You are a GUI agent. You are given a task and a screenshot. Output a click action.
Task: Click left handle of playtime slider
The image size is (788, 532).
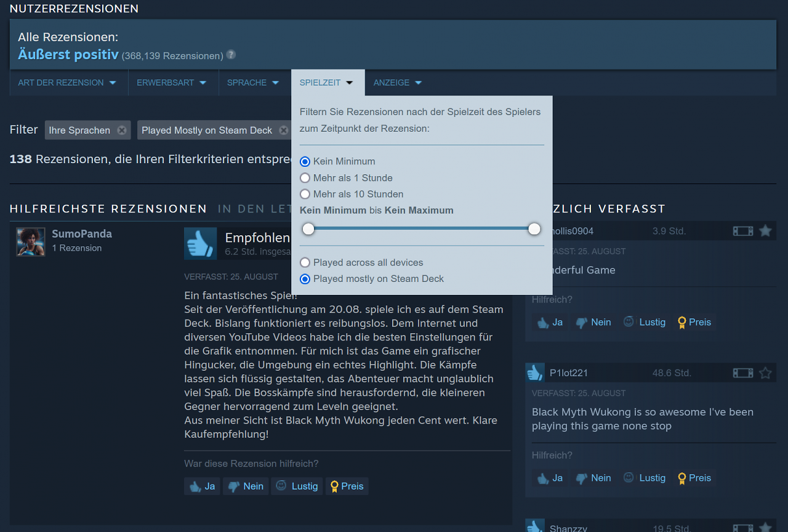[x=308, y=229]
